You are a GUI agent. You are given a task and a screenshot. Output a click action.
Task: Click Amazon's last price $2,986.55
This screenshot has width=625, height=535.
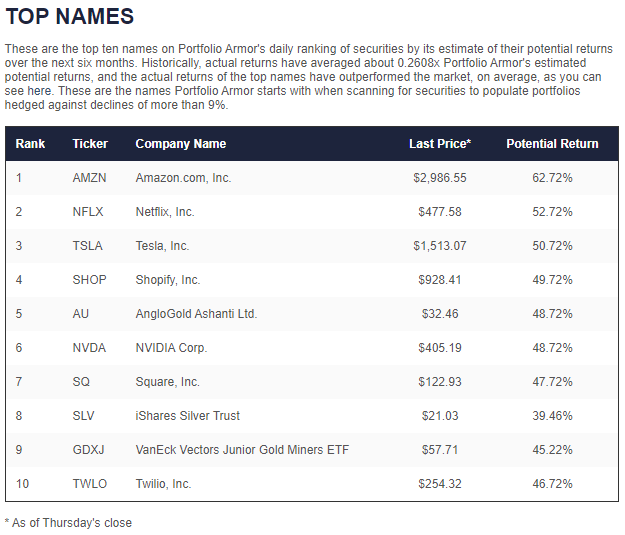440,178
